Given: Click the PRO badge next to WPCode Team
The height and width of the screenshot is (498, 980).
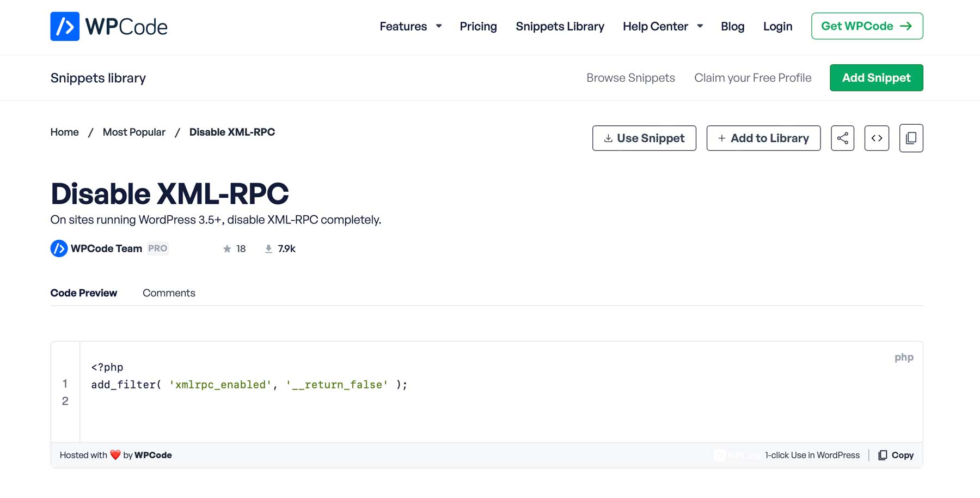Looking at the screenshot, I should point(157,248).
